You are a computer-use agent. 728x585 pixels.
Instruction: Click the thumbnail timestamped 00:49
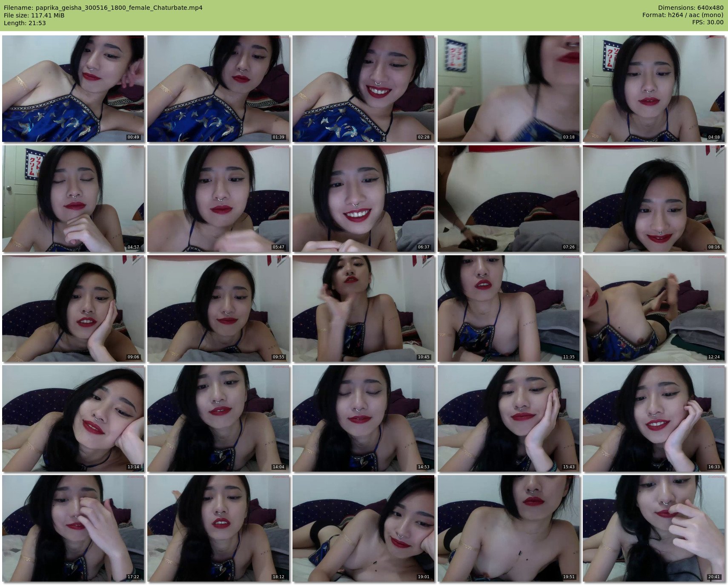(x=73, y=89)
